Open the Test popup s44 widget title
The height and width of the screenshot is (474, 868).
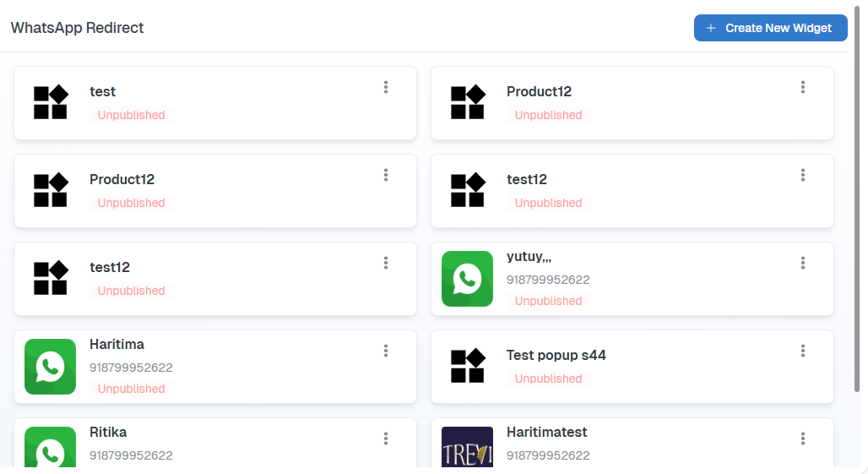[556, 355]
